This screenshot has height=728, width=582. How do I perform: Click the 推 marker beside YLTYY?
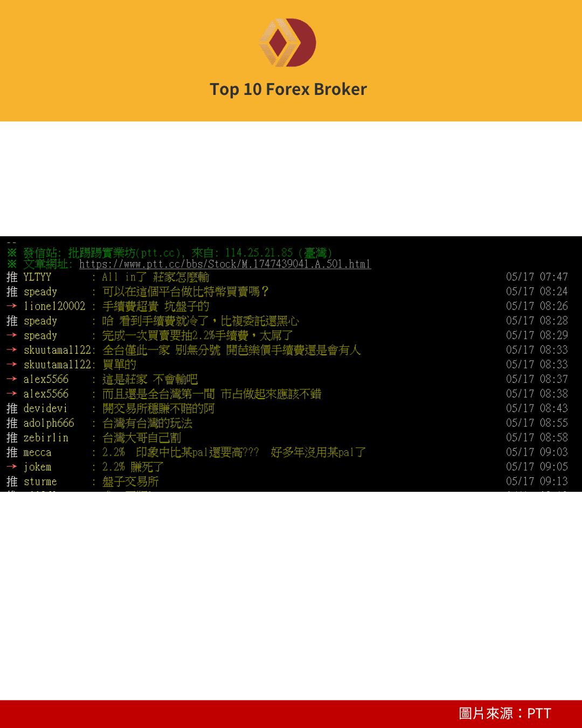point(11,277)
